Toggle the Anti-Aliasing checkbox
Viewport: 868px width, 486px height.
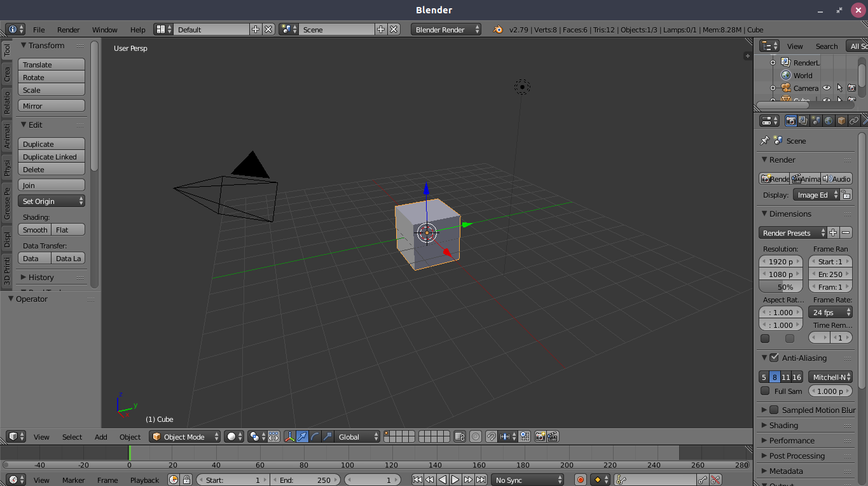click(x=774, y=358)
